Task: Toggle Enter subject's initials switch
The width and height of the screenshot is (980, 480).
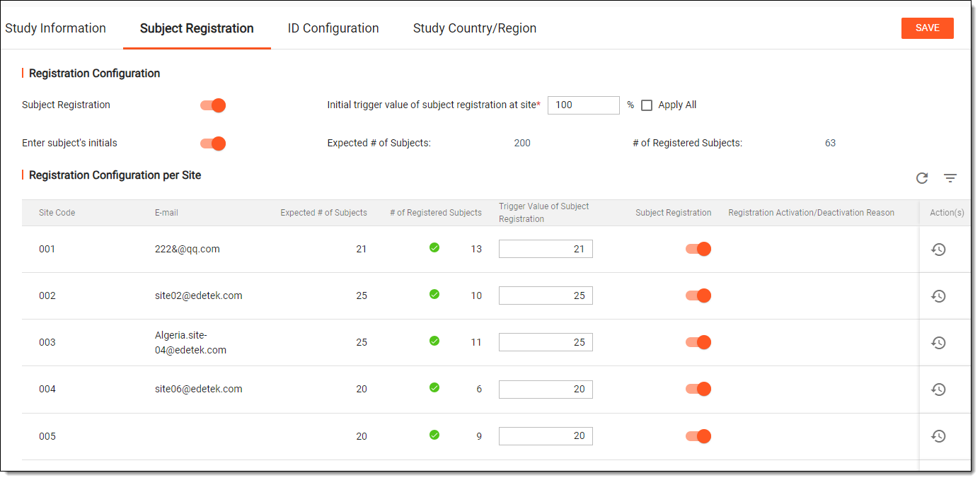Action: [213, 144]
